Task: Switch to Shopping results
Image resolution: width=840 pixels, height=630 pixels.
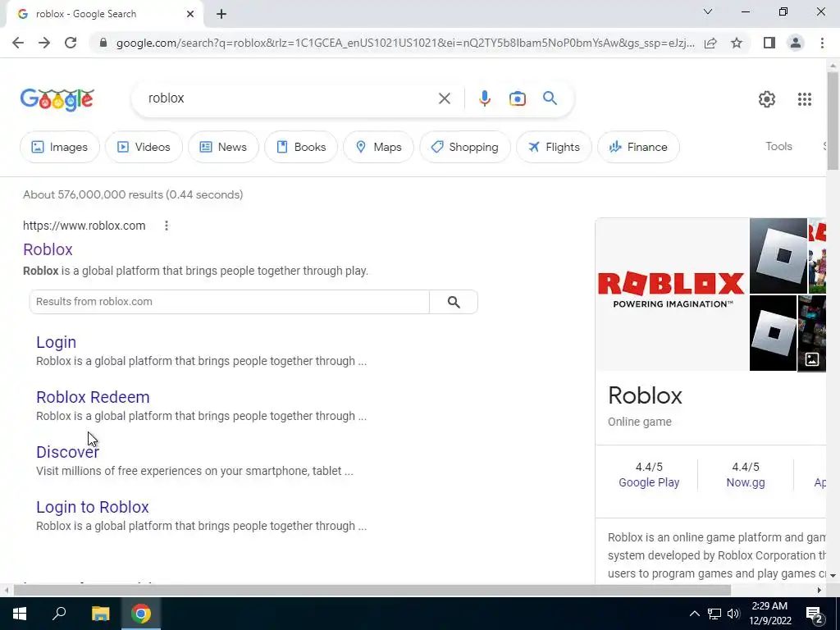Action: point(465,147)
